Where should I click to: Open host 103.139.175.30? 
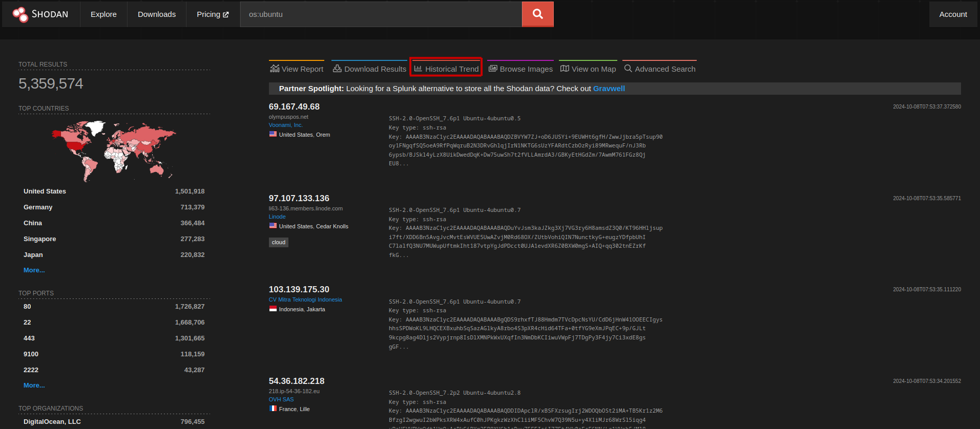pyautogui.click(x=299, y=289)
